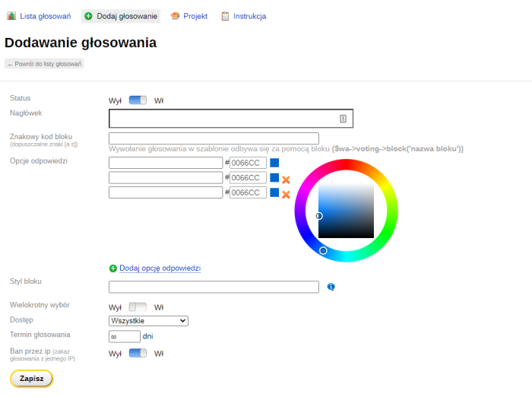Remove the third answer option
The image size is (532, 397).
287,195
